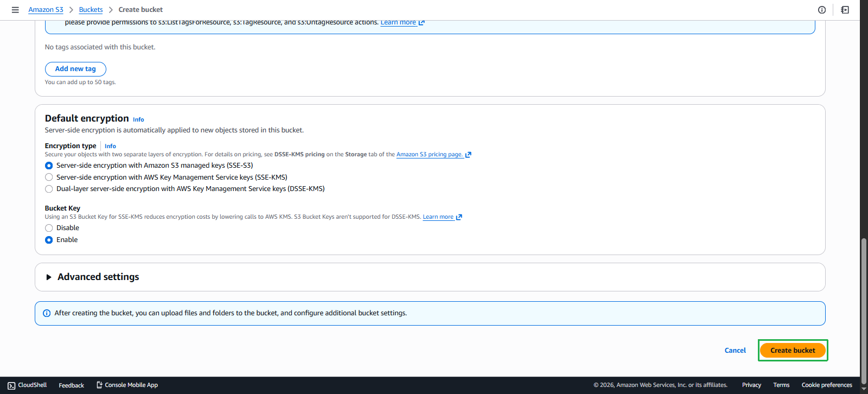Click the CloudShell terminal icon
868x394 pixels.
tap(11, 385)
